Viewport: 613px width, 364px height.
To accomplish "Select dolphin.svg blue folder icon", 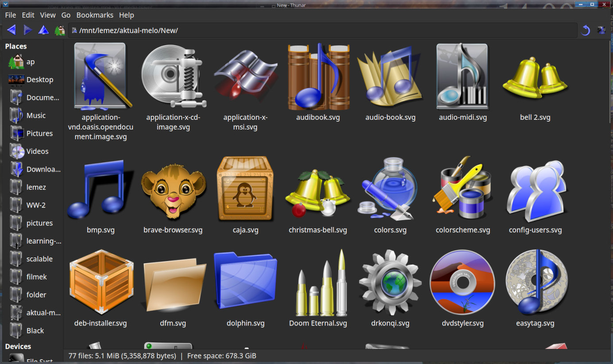I will pos(246,280).
